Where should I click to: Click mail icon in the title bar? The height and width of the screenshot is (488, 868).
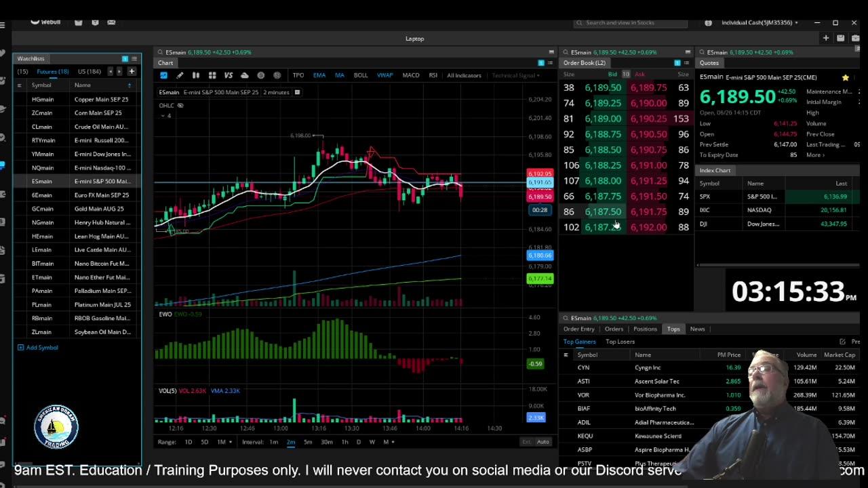(111, 22)
